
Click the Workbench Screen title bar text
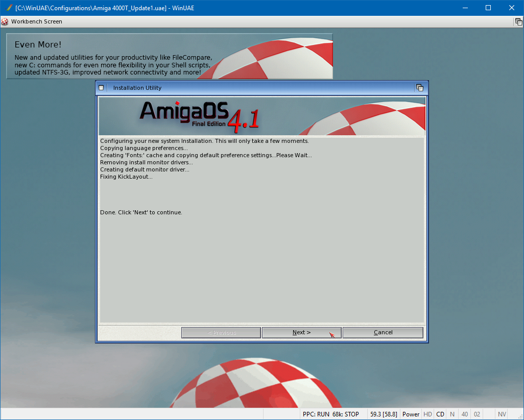(37, 22)
